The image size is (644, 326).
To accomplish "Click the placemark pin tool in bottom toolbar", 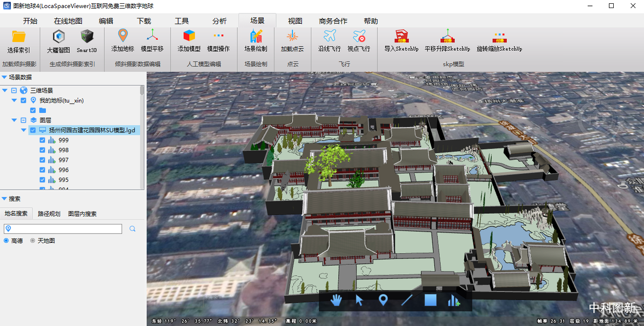I will click(383, 300).
